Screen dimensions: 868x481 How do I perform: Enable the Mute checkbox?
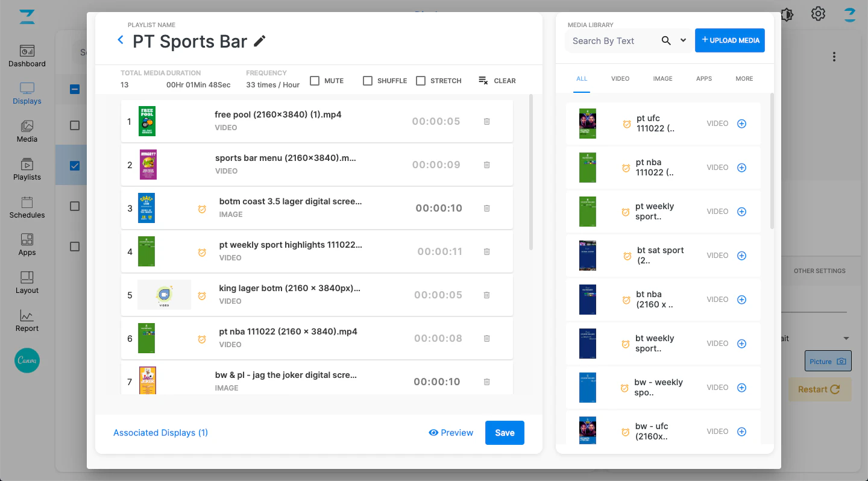[315, 81]
